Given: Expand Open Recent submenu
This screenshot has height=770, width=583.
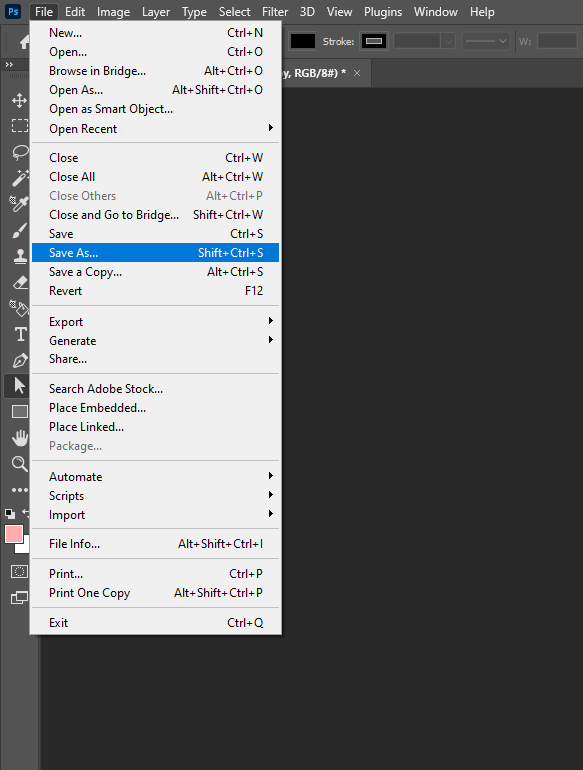Looking at the screenshot, I should [x=155, y=129].
